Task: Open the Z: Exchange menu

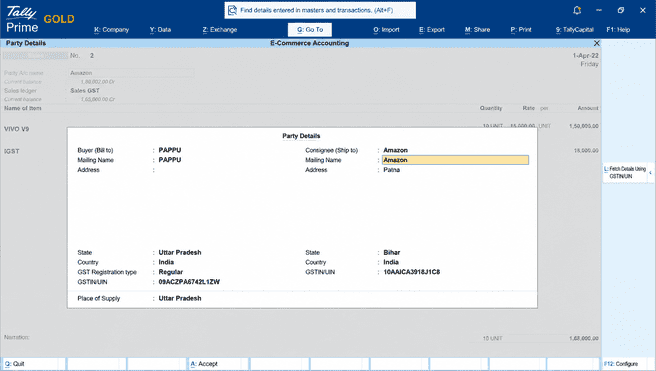Action: [x=220, y=30]
